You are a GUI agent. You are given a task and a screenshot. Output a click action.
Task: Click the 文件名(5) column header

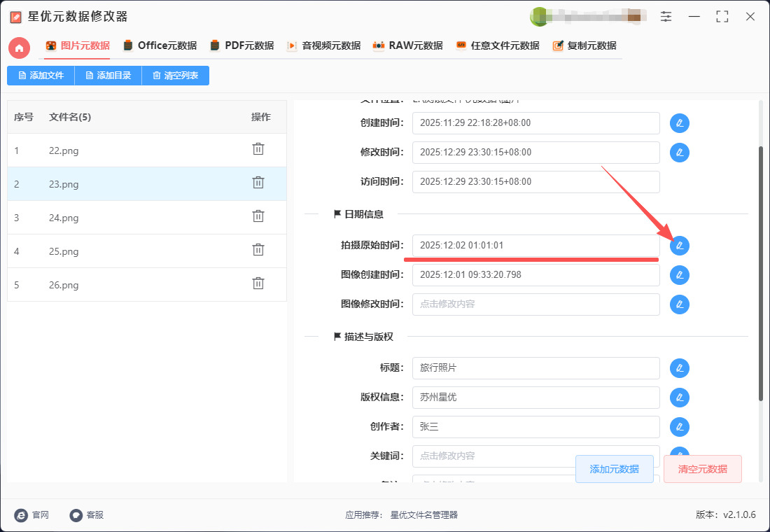pos(70,117)
